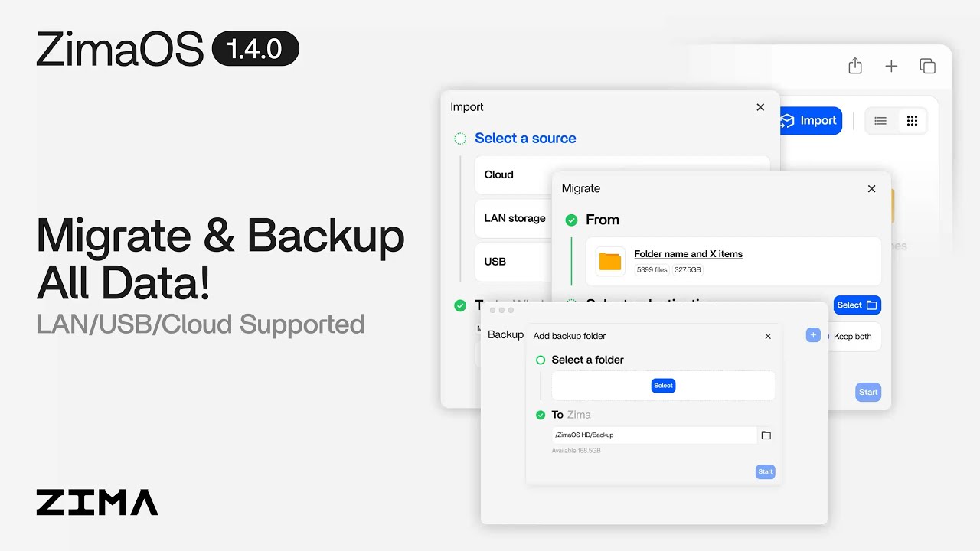
Task: Click the green check beside To Zima
Action: 541,415
